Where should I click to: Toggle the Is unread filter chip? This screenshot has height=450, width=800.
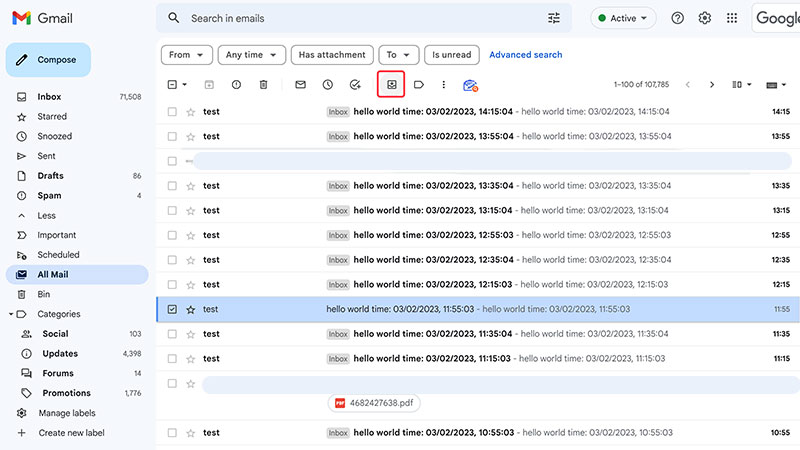pos(452,55)
